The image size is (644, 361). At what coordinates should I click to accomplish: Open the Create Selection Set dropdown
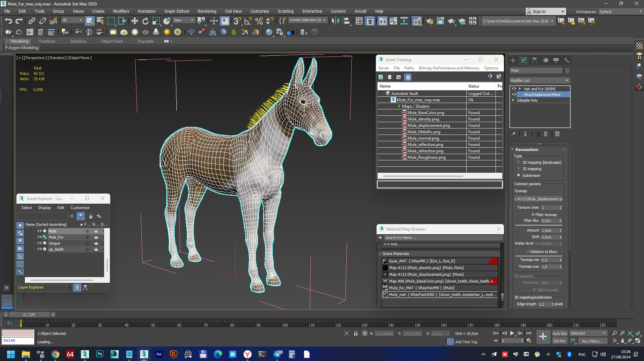(307, 20)
